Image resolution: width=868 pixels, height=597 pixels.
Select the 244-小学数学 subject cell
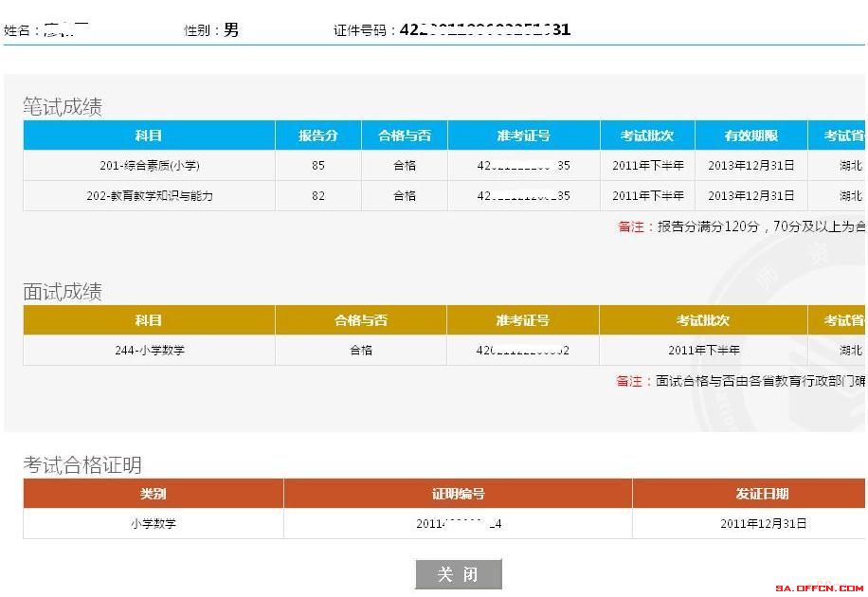150,350
